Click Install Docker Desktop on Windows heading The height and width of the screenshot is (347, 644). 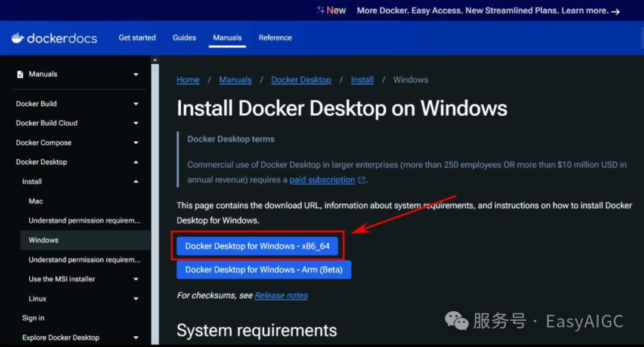342,109
